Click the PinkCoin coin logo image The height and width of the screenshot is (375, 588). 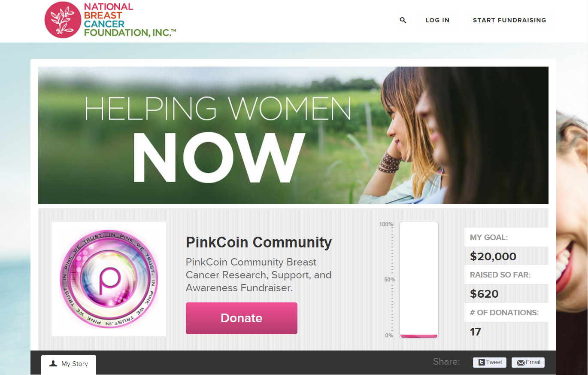109,279
